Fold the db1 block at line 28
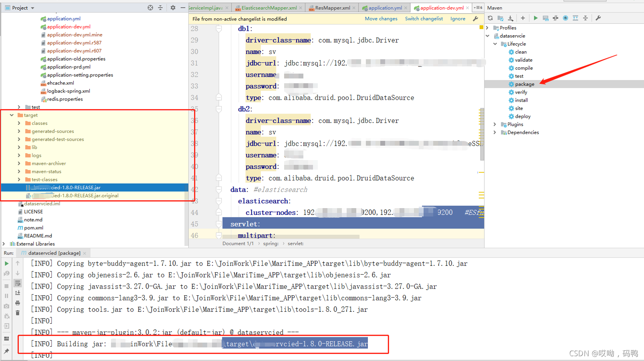Image resolution: width=644 pixels, height=361 pixels. click(219, 29)
